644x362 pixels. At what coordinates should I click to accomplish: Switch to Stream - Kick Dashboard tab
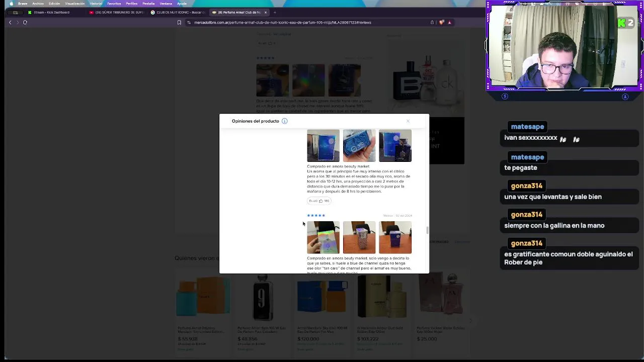[x=55, y=12]
